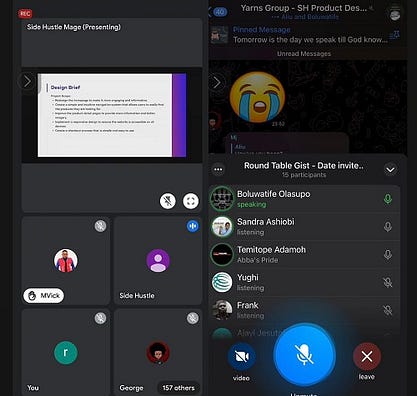Image resolution: width=417 pixels, height=396 pixels.
Task: Tap the muted mic icon on your tile
Action: (100, 318)
